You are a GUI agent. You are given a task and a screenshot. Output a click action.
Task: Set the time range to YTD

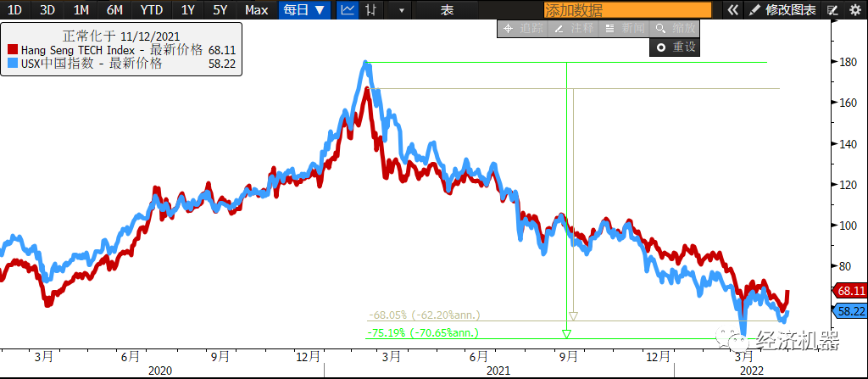[x=152, y=10]
